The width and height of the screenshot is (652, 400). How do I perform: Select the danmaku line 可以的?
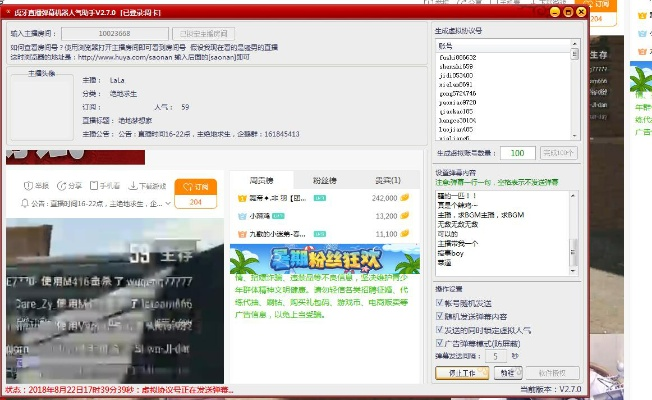click(448, 234)
